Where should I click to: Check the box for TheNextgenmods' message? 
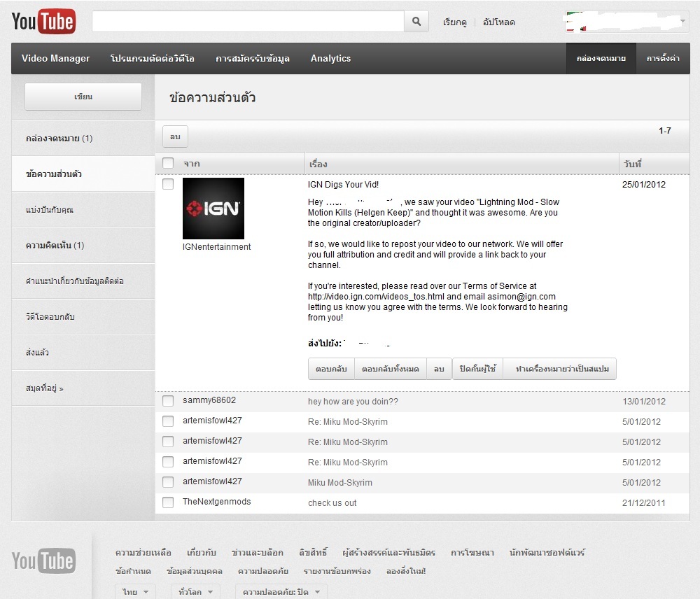pos(168,502)
